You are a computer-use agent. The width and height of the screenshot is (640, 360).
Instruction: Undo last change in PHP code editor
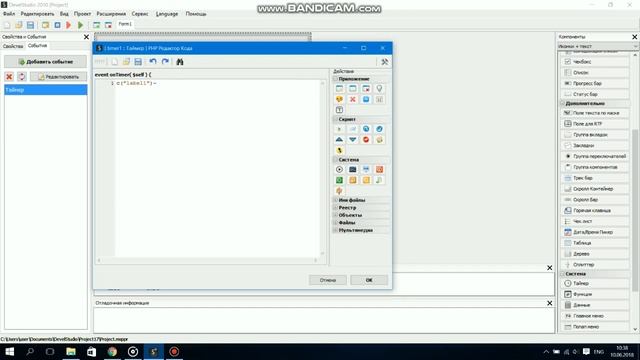tap(153, 62)
